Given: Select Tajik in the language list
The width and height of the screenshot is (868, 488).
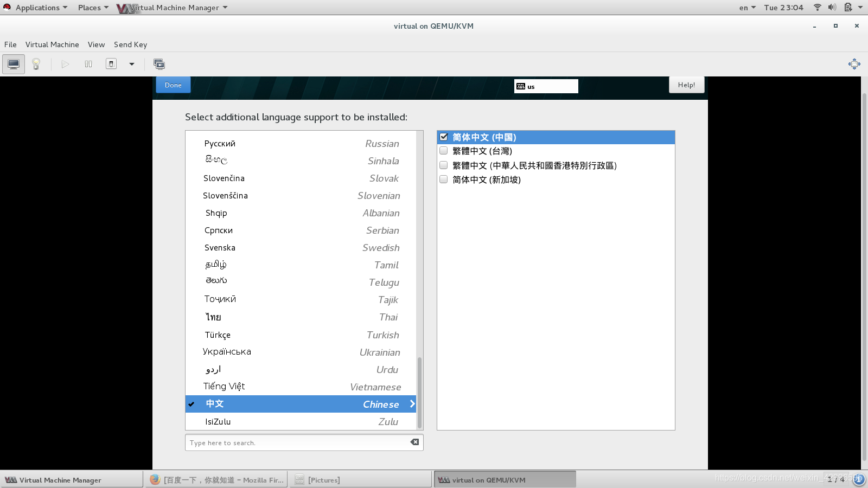Looking at the screenshot, I should [x=301, y=299].
